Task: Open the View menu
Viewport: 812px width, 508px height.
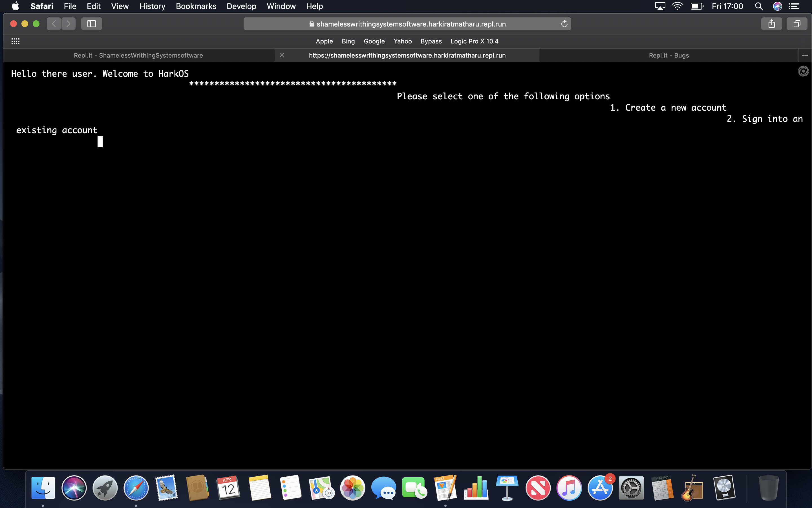Action: [120, 6]
